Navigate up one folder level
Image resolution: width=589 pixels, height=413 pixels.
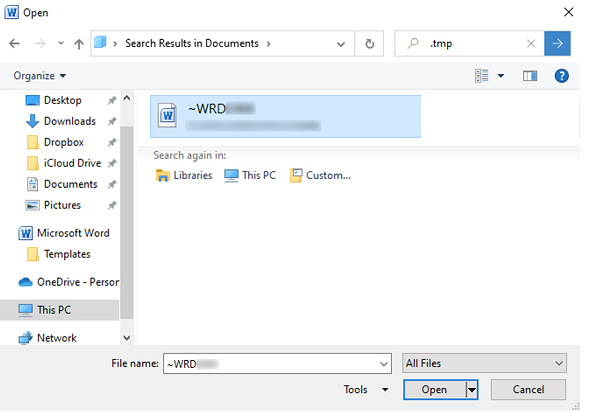79,44
